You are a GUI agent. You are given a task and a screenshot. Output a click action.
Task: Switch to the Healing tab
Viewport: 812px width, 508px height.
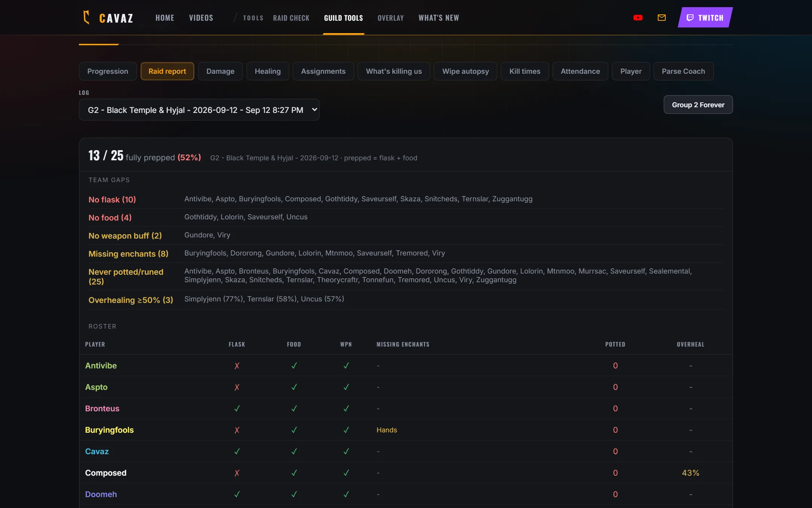pyautogui.click(x=268, y=71)
